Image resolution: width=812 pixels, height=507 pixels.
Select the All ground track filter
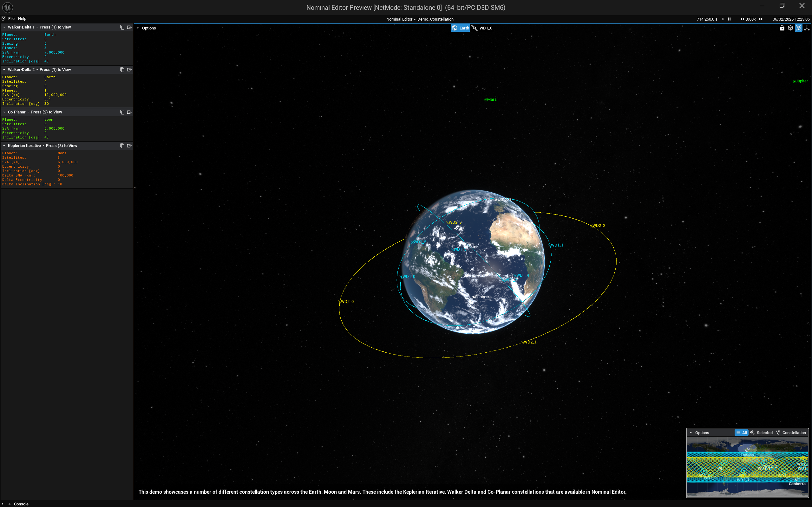(741, 433)
